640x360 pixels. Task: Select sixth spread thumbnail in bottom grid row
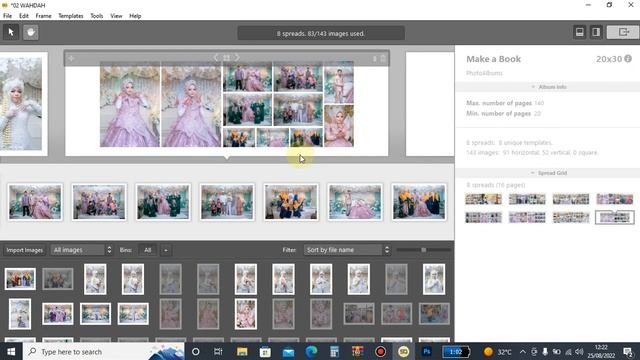click(527, 218)
